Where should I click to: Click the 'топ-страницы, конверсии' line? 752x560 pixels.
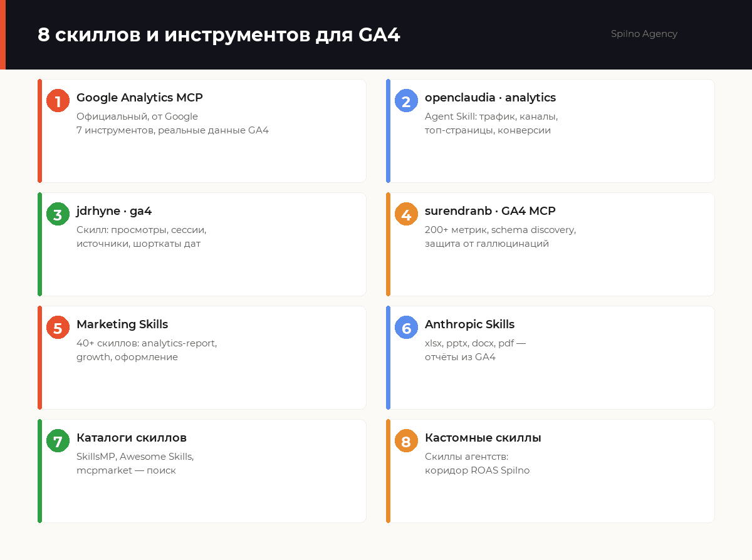[x=488, y=130]
